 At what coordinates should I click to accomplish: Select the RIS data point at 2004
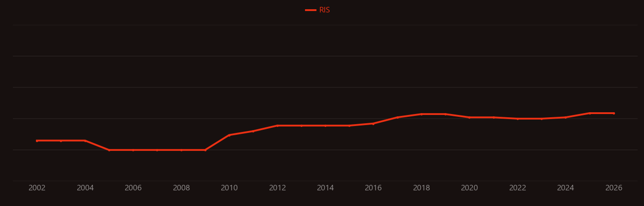85,141
